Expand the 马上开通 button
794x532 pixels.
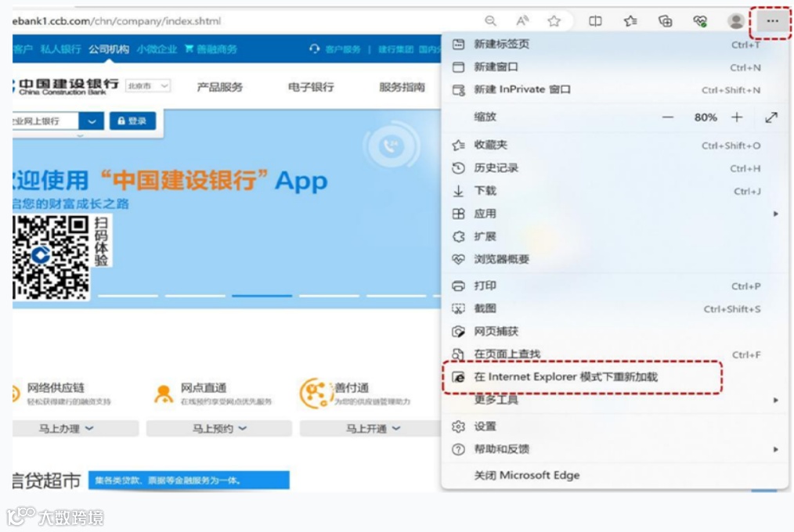click(x=372, y=428)
